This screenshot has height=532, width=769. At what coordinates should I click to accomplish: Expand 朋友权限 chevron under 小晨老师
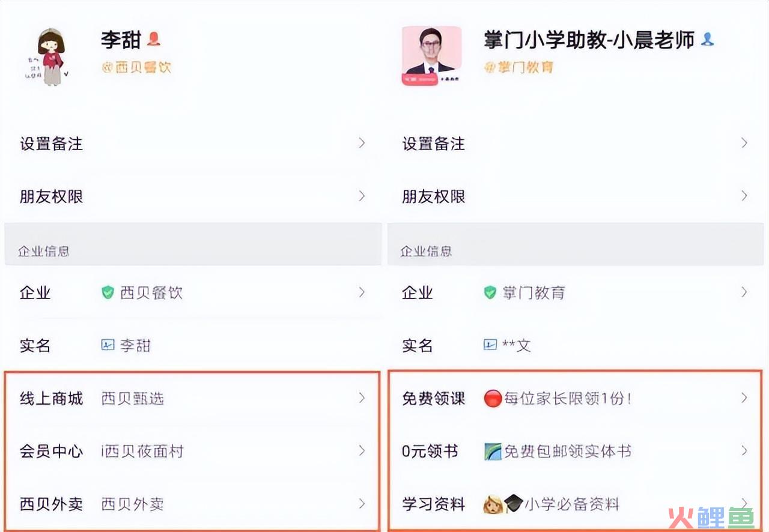pos(744,196)
